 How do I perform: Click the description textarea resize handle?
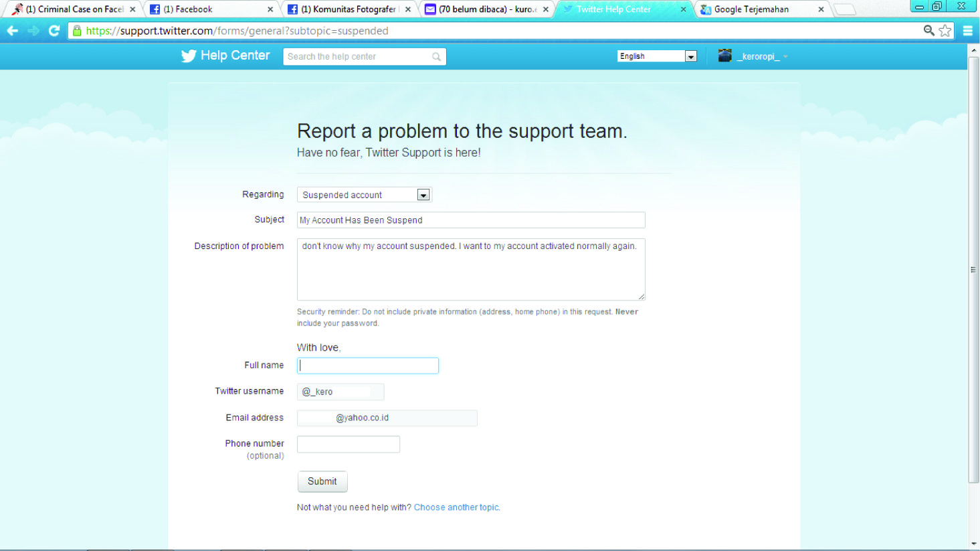(x=641, y=296)
